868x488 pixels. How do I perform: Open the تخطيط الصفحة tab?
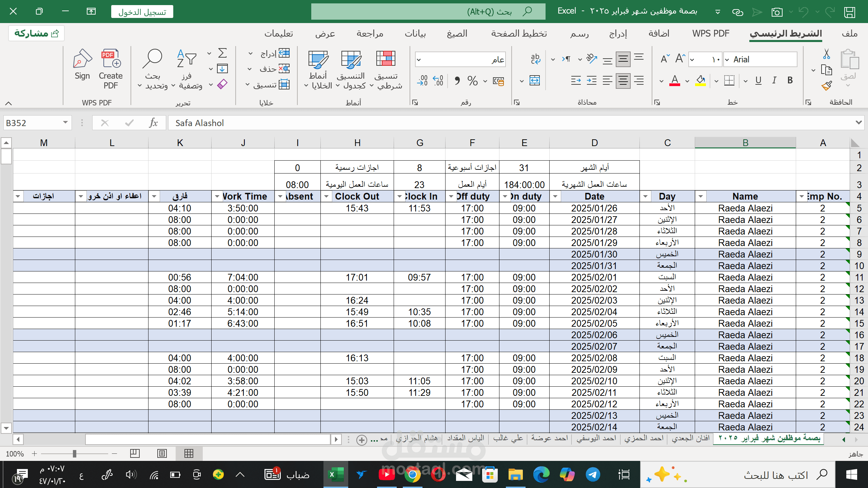coord(519,33)
